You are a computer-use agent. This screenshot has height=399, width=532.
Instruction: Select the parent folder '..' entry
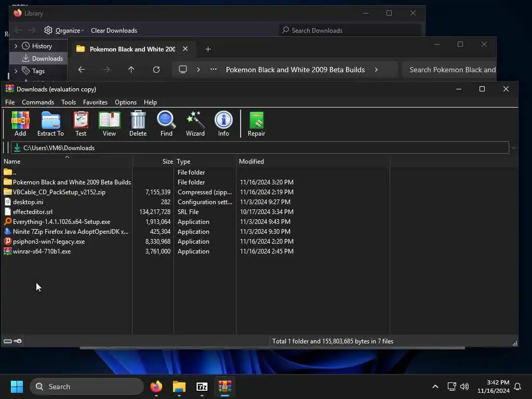click(10, 172)
